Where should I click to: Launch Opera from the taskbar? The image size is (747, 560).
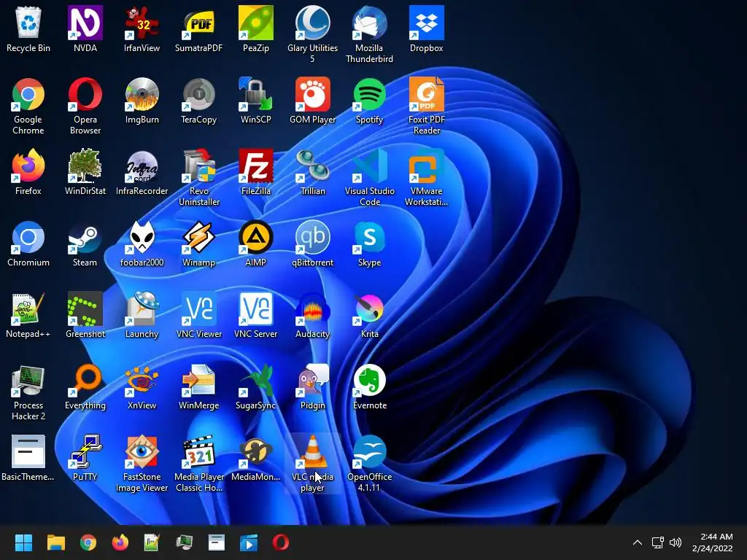click(x=281, y=542)
